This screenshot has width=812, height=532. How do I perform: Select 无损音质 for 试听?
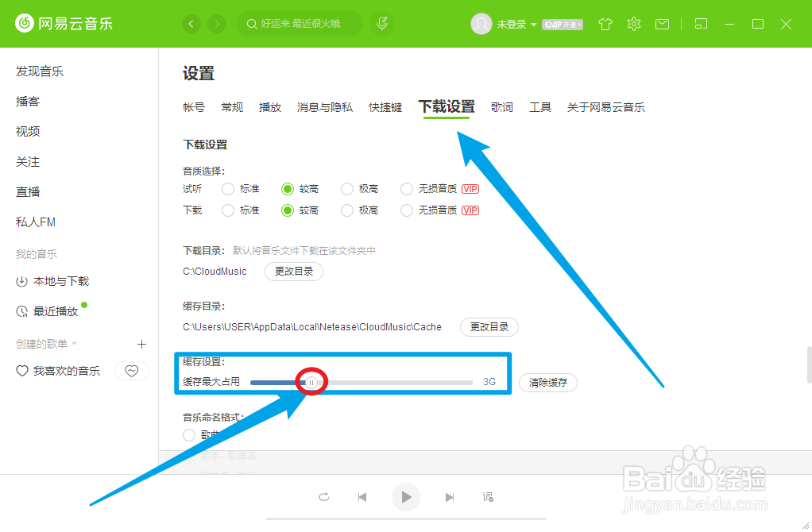pos(407,190)
